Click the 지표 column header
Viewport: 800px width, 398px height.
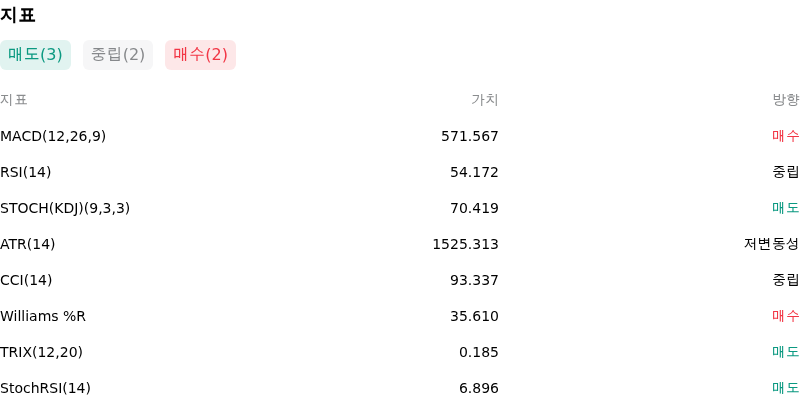click(x=14, y=100)
